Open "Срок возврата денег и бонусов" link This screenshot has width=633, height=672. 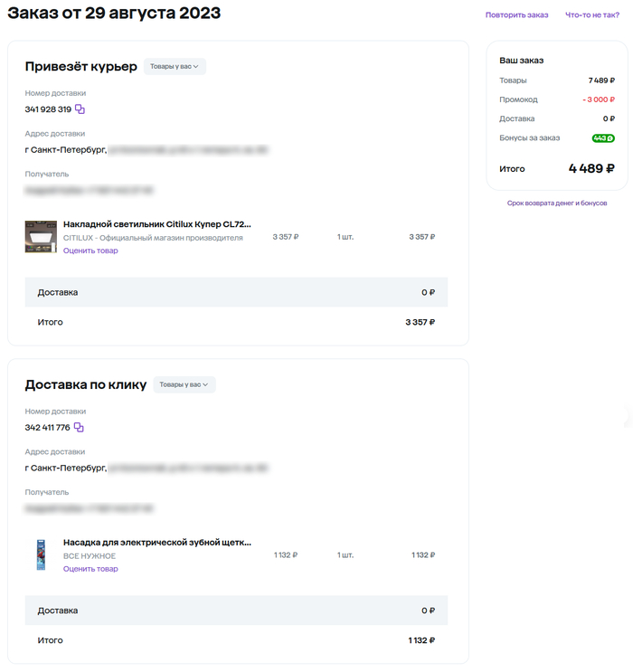pyautogui.click(x=557, y=203)
